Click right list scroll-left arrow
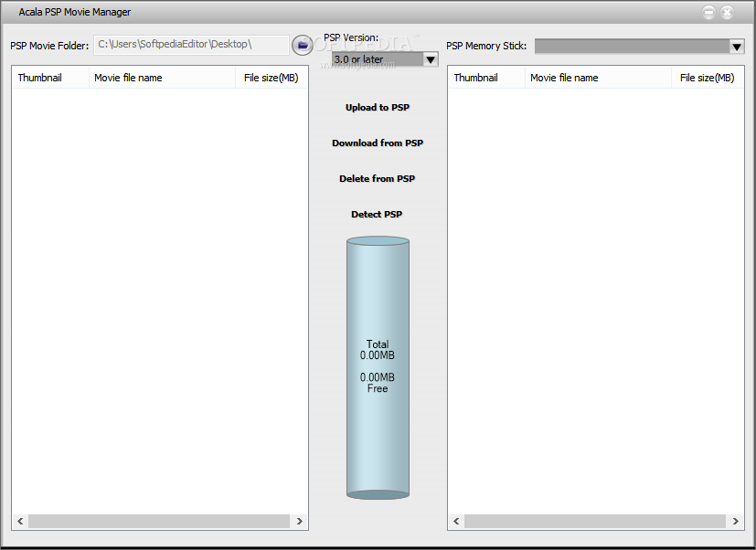Image resolution: width=756 pixels, height=550 pixels. pos(456,521)
